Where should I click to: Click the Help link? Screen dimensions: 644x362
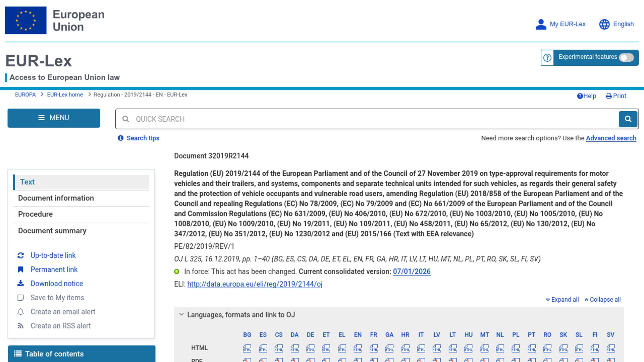coord(586,96)
